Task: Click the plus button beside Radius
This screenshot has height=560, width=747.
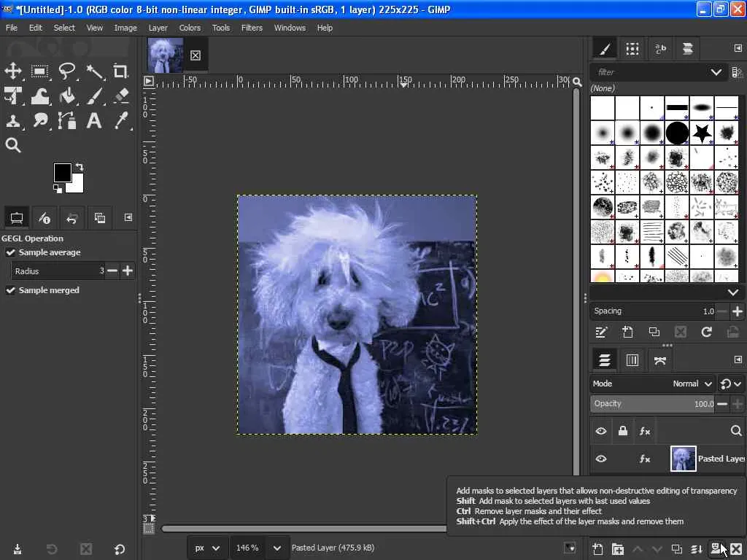Action: click(x=128, y=271)
